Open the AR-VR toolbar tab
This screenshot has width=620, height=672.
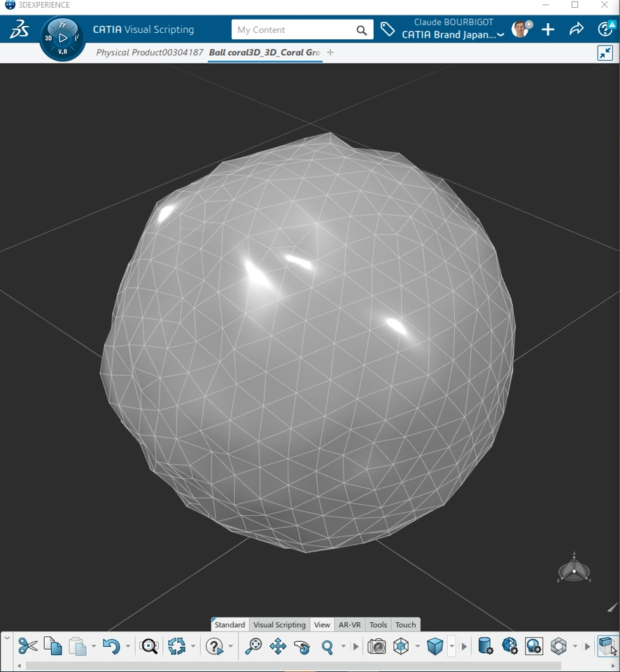click(x=350, y=624)
